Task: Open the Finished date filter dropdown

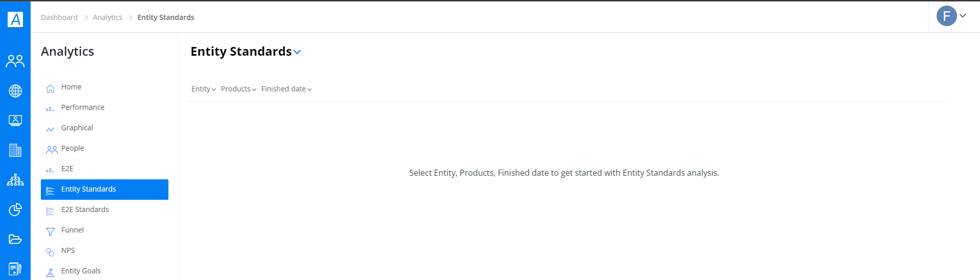Action: click(286, 89)
